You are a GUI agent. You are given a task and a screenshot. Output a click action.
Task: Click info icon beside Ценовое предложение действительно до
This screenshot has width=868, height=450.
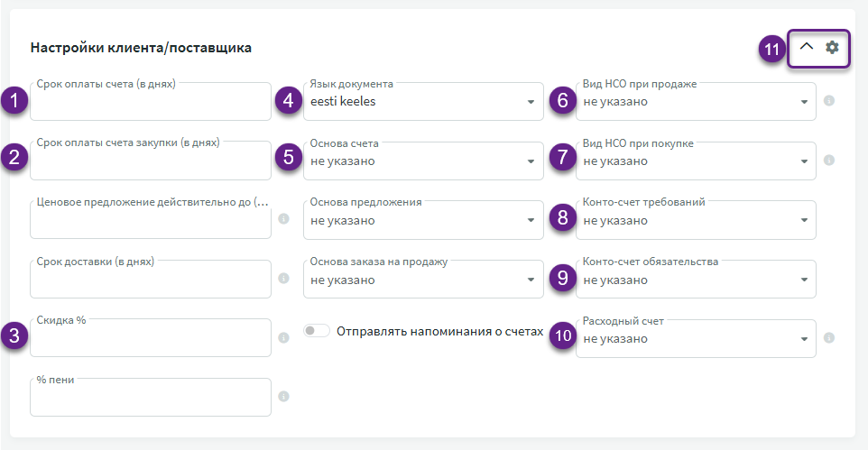(x=283, y=219)
